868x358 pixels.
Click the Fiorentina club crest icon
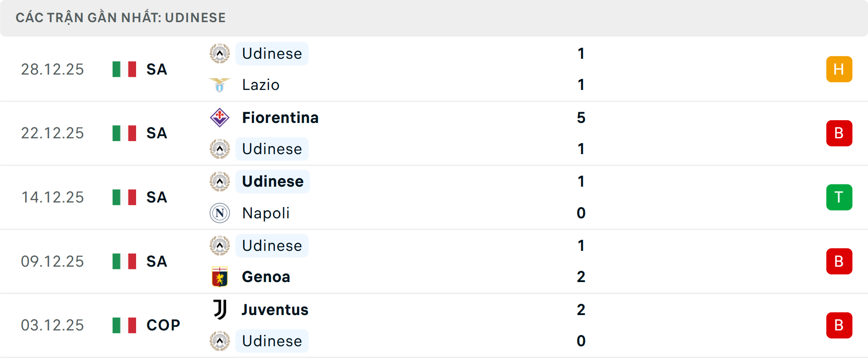[x=220, y=118]
